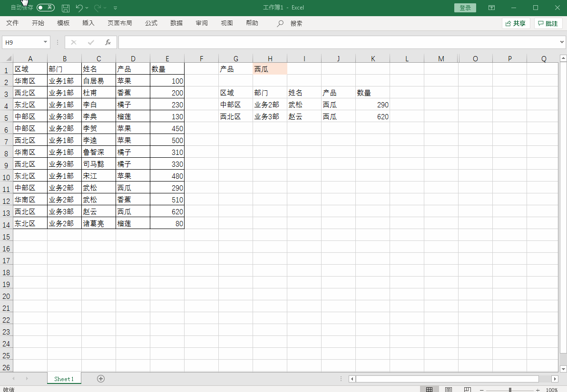
Task: Click the Undo arrow icon
Action: tap(79, 8)
